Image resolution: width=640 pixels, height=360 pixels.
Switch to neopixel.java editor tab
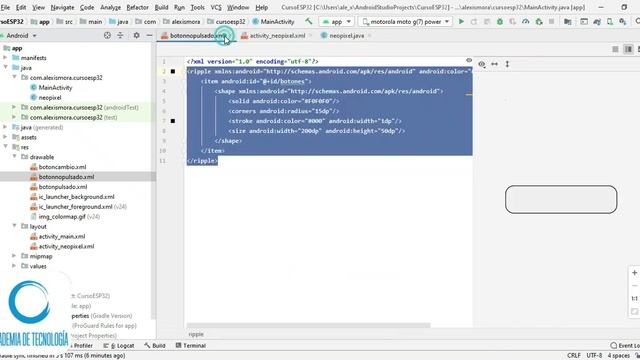tap(347, 36)
